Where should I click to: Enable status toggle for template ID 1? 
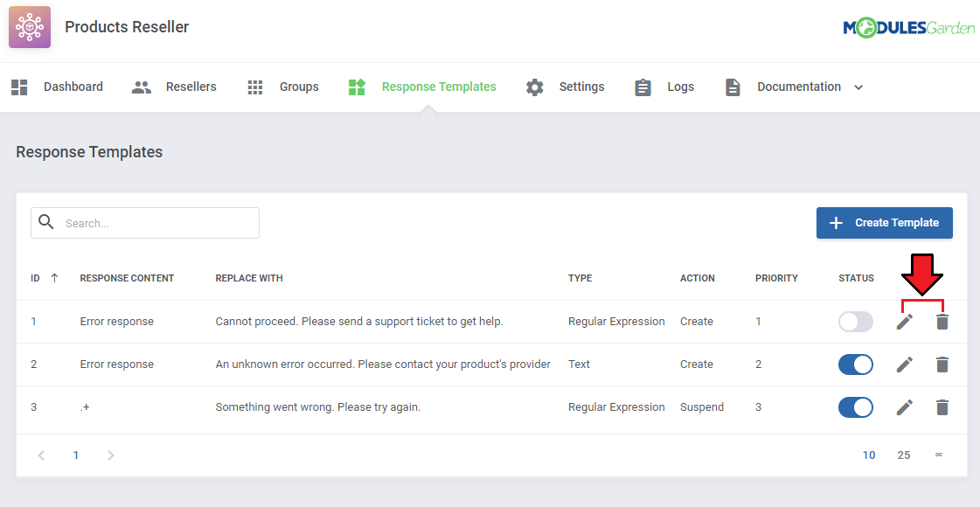[x=855, y=322]
